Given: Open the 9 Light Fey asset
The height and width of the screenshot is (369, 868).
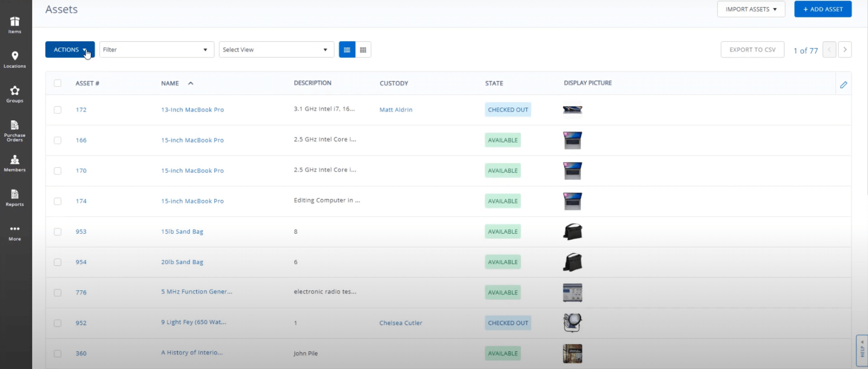Looking at the screenshot, I should click(193, 322).
